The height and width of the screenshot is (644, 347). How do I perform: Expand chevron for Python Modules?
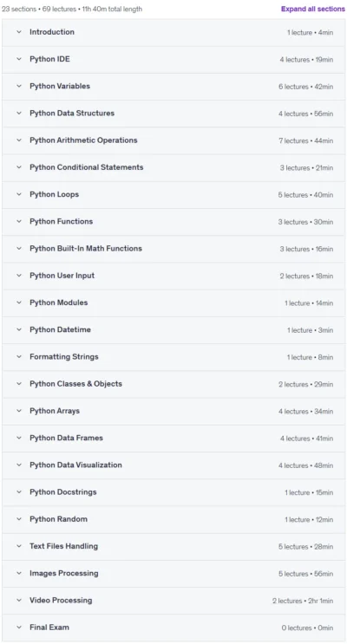coord(19,302)
